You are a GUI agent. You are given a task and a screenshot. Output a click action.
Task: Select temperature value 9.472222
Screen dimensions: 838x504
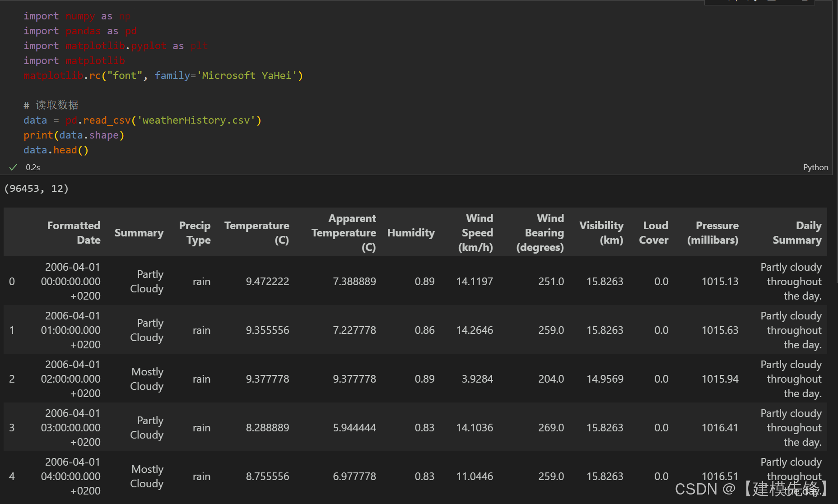267,282
